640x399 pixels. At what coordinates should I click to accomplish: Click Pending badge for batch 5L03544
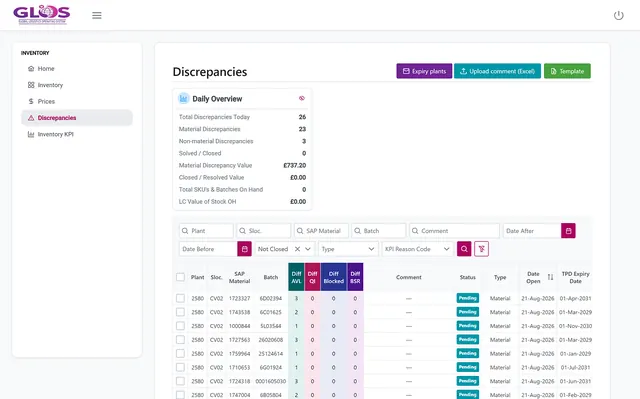[x=468, y=326]
